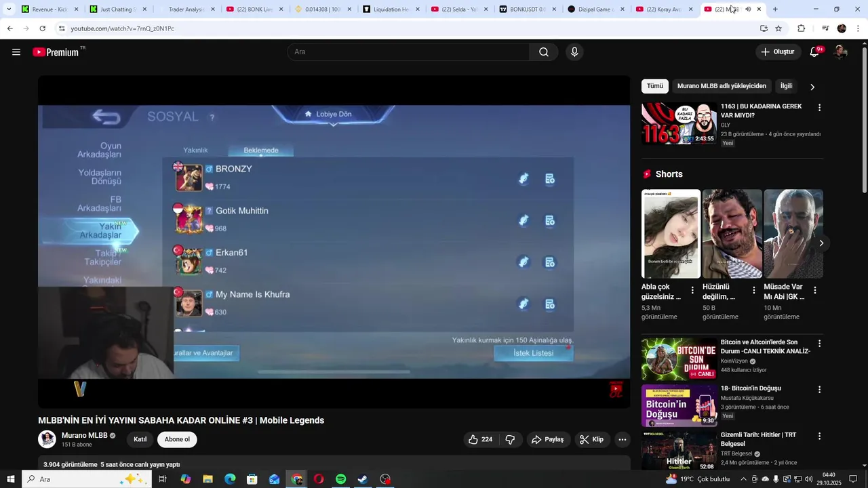Viewport: 868px width, 488px height.
Task: Open options for 'Müsade Var Mı Abi' short
Action: (x=815, y=290)
